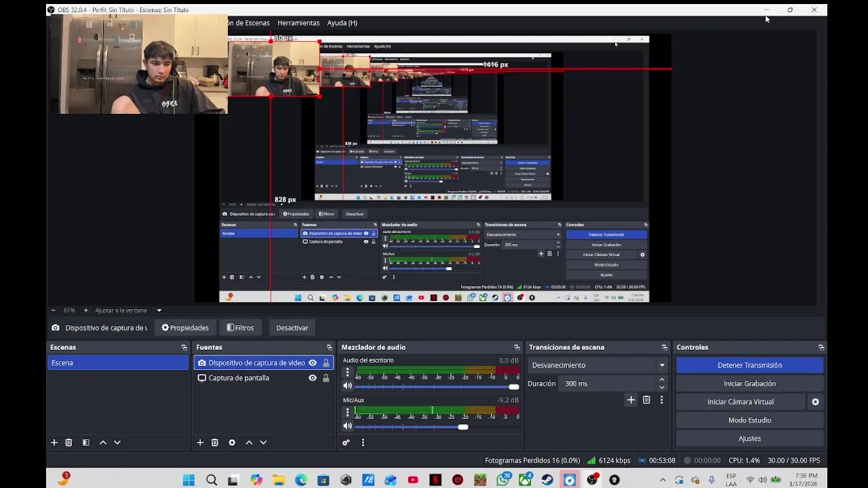Select Captura de pantalla source row
This screenshot has height=488, width=868.
[x=263, y=378]
